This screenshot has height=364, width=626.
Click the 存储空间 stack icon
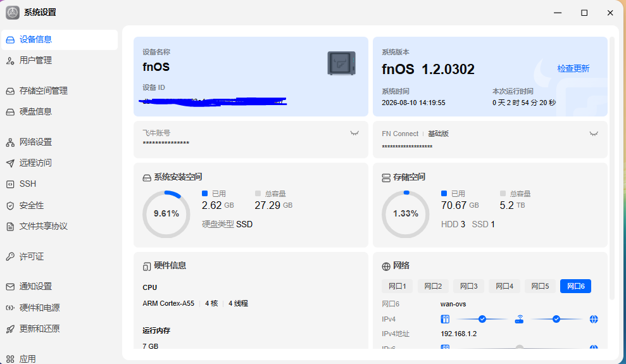click(x=386, y=178)
